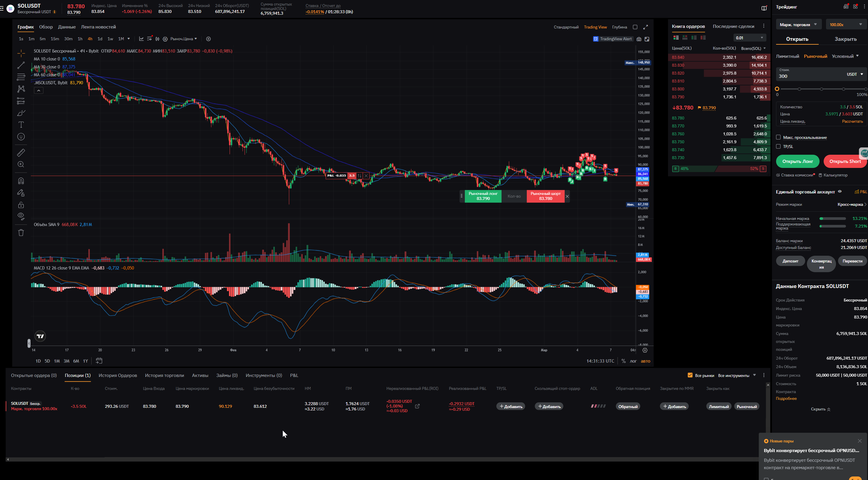Click the Стоим. order value input field
The image size is (868, 480).
809,76
